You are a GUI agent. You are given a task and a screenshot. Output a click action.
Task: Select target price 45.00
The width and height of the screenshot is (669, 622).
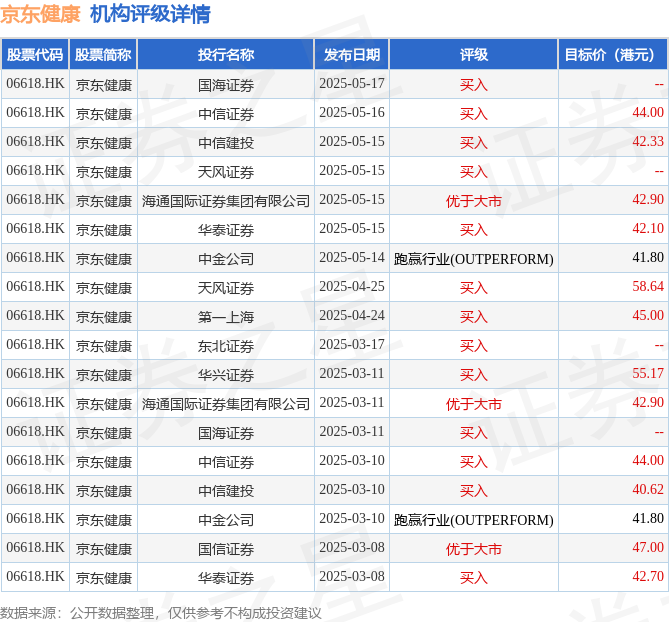tap(648, 316)
